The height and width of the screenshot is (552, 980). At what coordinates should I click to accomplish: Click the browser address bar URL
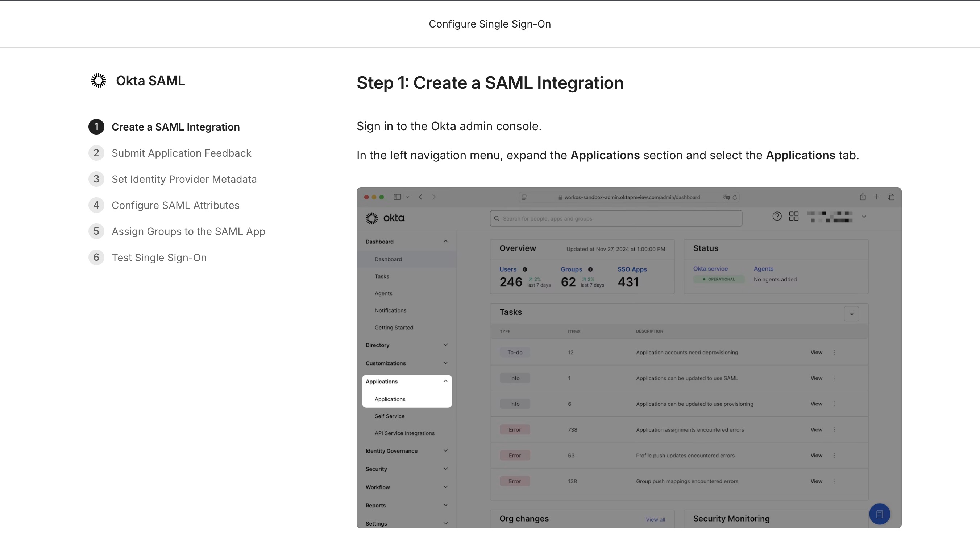[x=632, y=197]
